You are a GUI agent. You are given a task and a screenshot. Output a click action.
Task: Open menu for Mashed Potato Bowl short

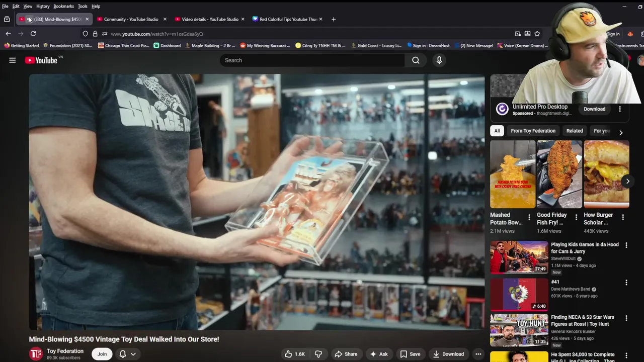point(529,217)
